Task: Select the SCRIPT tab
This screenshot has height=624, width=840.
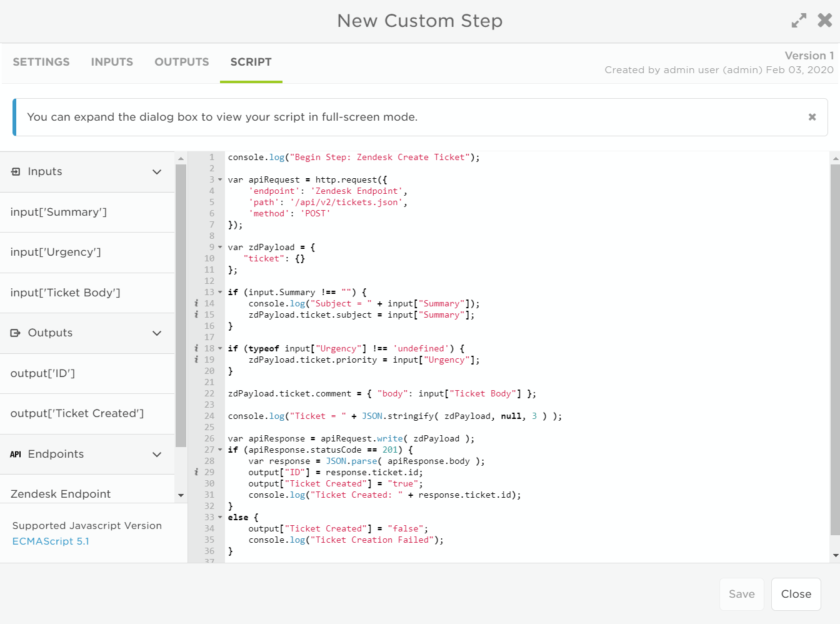Action: (x=251, y=62)
